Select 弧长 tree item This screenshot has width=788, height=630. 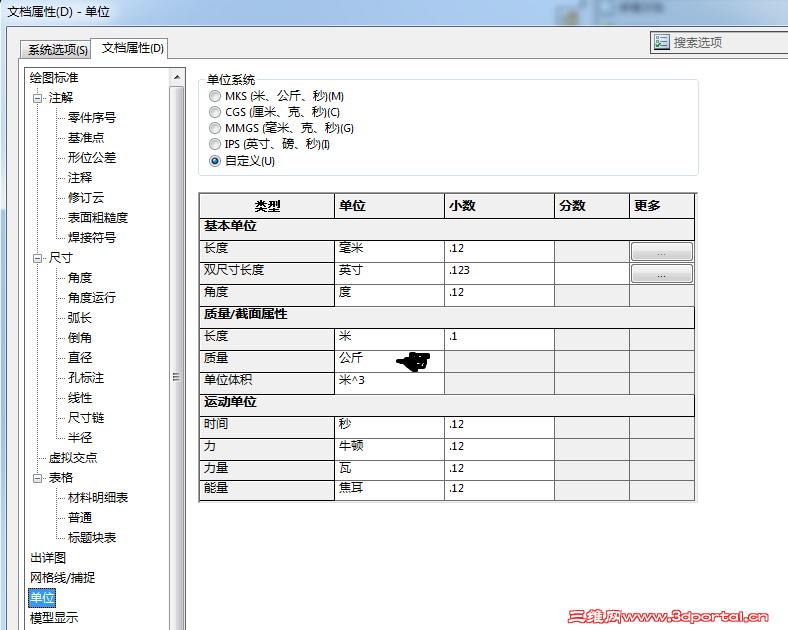tap(80, 318)
